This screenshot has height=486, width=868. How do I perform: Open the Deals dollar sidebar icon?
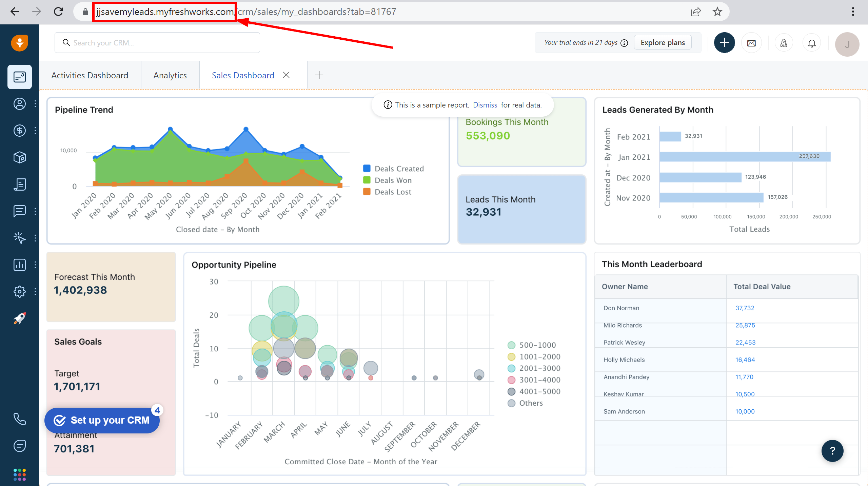point(20,131)
